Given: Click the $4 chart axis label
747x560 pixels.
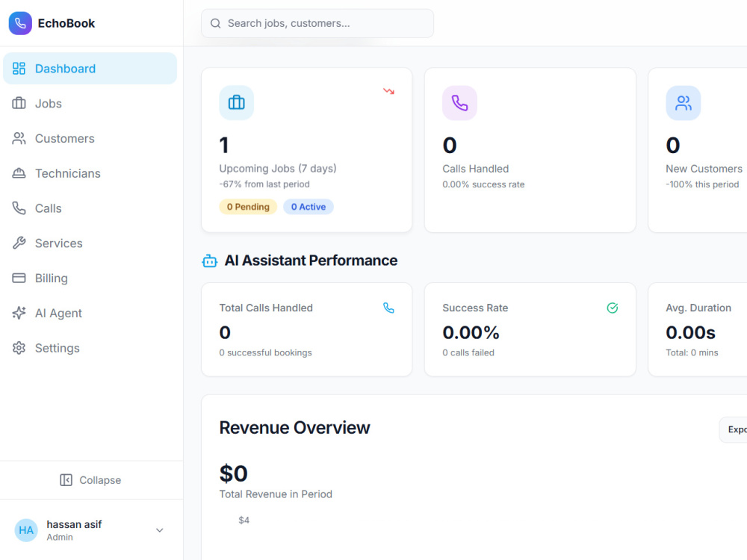Looking at the screenshot, I should coord(244,520).
